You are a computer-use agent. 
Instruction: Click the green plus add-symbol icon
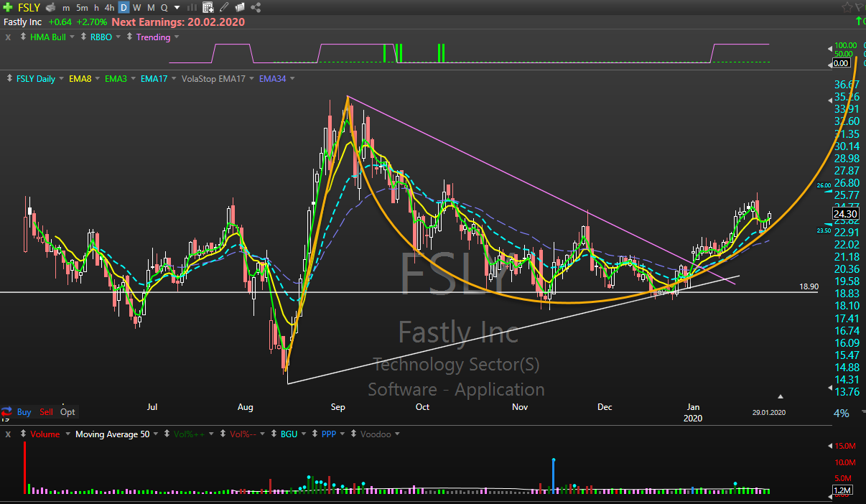pos(7,8)
